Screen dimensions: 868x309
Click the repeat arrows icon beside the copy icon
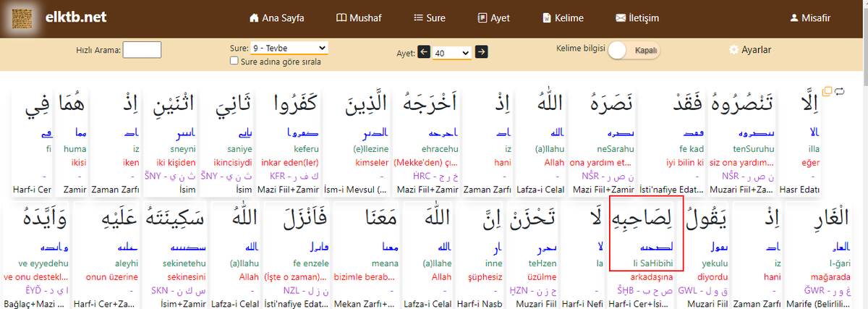click(840, 91)
